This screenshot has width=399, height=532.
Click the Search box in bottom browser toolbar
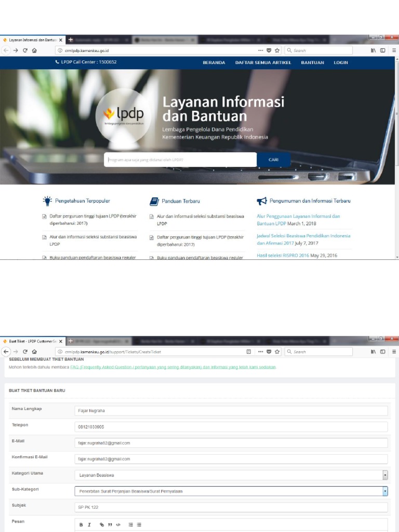[318, 352]
